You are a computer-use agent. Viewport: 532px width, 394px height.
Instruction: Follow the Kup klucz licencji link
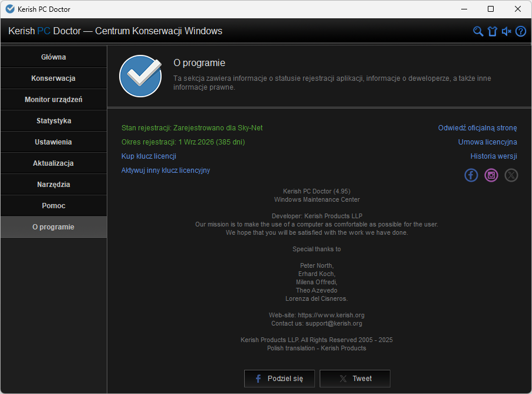coord(149,156)
